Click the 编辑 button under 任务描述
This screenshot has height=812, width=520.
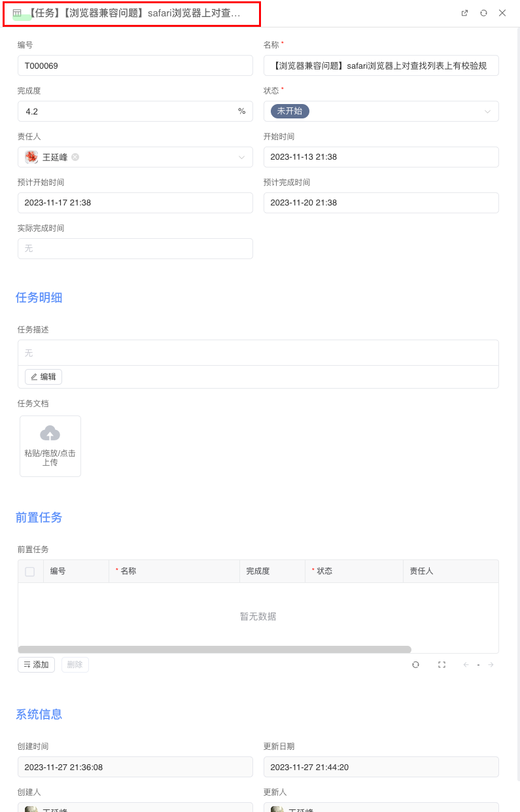(43, 377)
